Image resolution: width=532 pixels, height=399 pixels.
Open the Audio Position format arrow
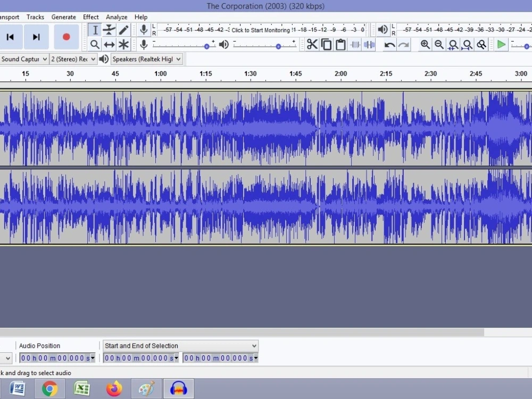[93, 358]
